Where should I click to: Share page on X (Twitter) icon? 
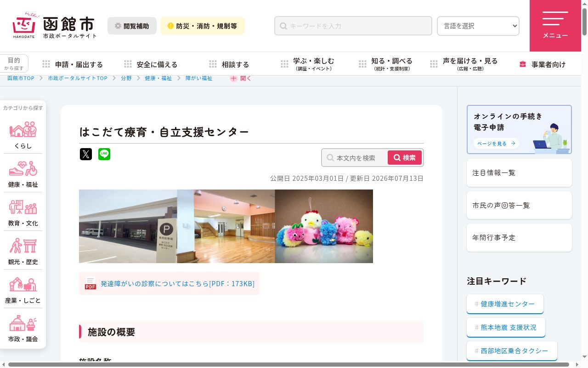tap(86, 154)
